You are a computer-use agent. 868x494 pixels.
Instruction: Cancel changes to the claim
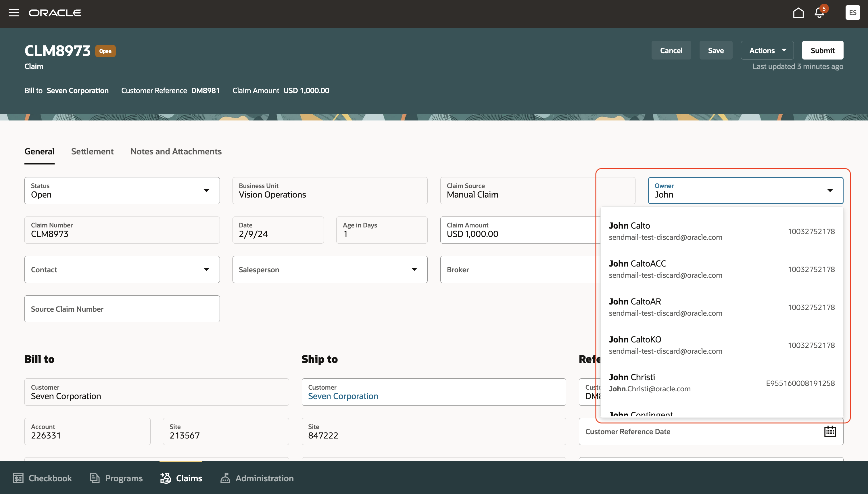pyautogui.click(x=671, y=50)
